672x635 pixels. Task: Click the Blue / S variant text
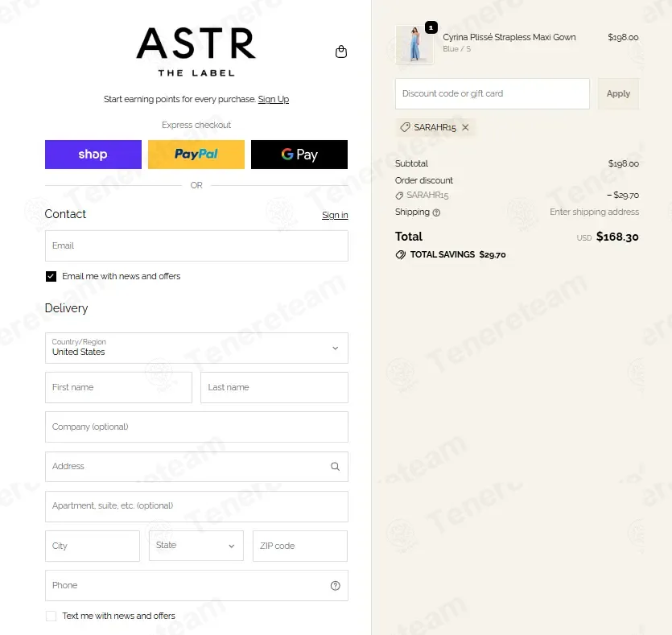pyautogui.click(x=456, y=49)
